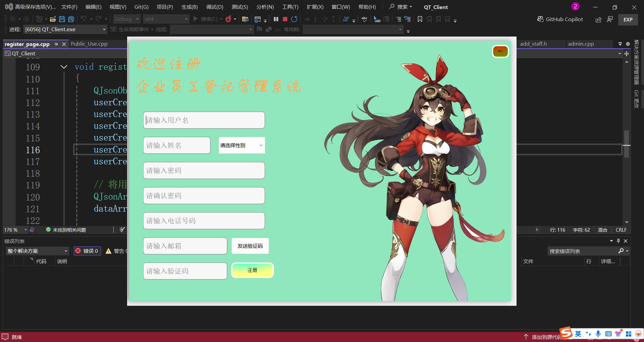Click the Hot Reload flame icon
This screenshot has height=342, width=644.
coord(228,19)
